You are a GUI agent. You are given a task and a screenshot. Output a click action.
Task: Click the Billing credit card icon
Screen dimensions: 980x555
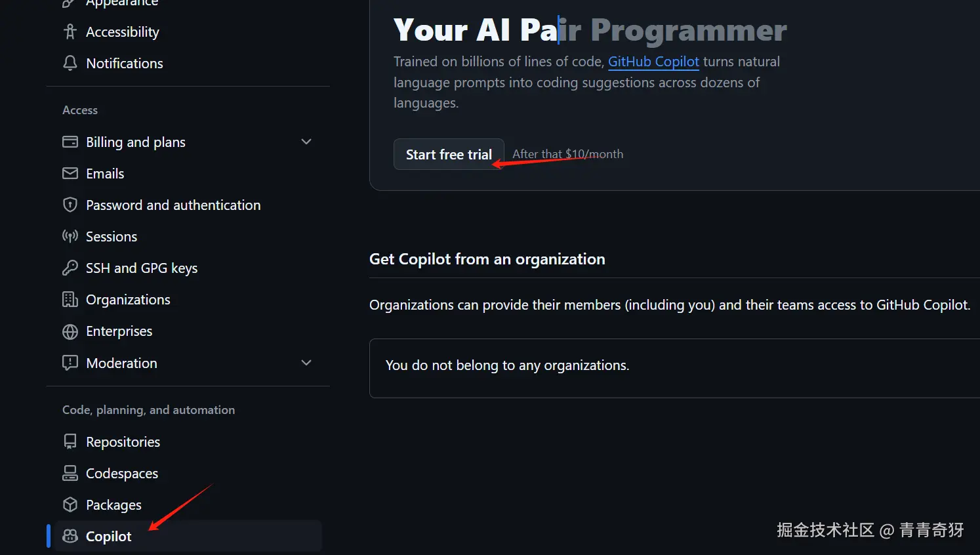[x=70, y=142]
